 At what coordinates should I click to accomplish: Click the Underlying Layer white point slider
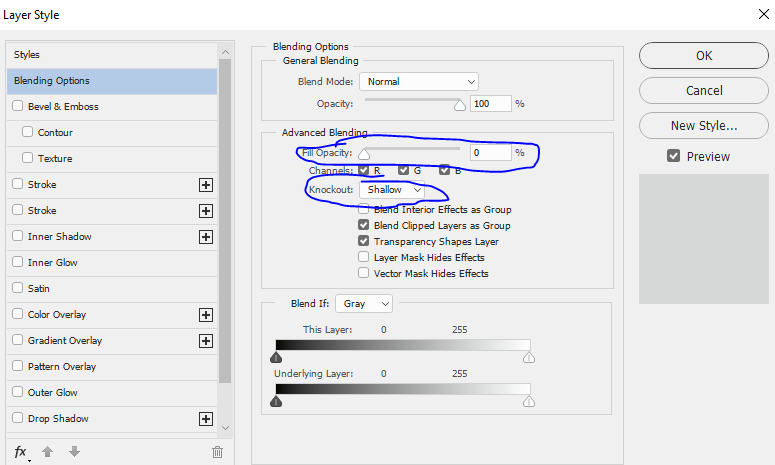(x=529, y=401)
